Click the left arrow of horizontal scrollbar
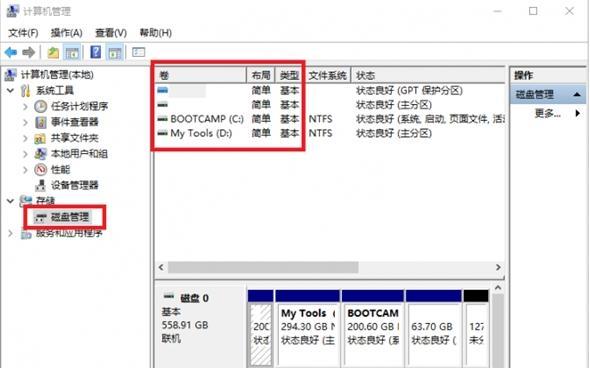This screenshot has width=590, height=368. (161, 268)
